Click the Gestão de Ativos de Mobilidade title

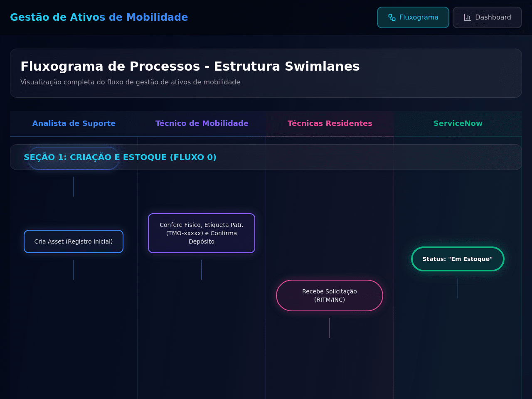[x=99, y=17]
